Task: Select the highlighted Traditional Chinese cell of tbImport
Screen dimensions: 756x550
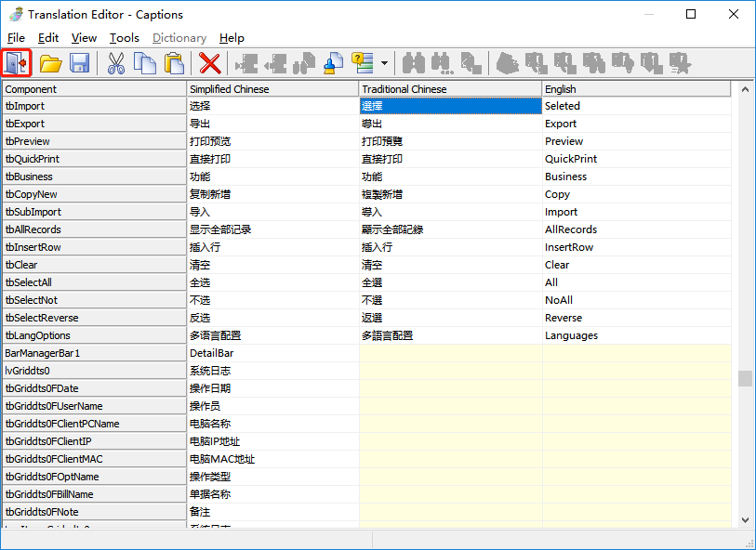Action: click(451, 106)
